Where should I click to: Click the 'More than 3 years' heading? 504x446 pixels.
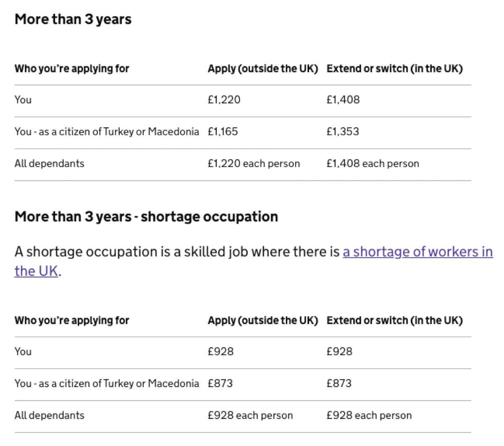click(x=73, y=19)
